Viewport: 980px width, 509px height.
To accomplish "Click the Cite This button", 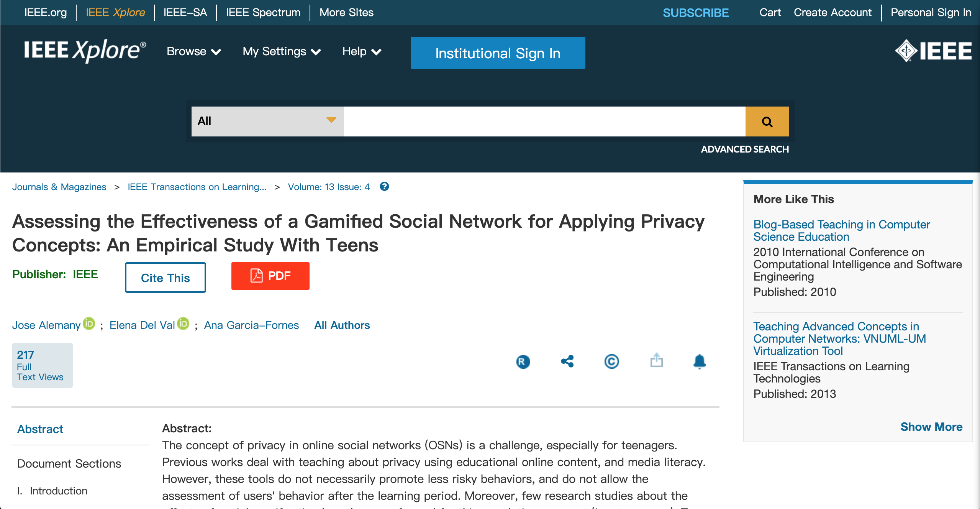I will pos(166,277).
